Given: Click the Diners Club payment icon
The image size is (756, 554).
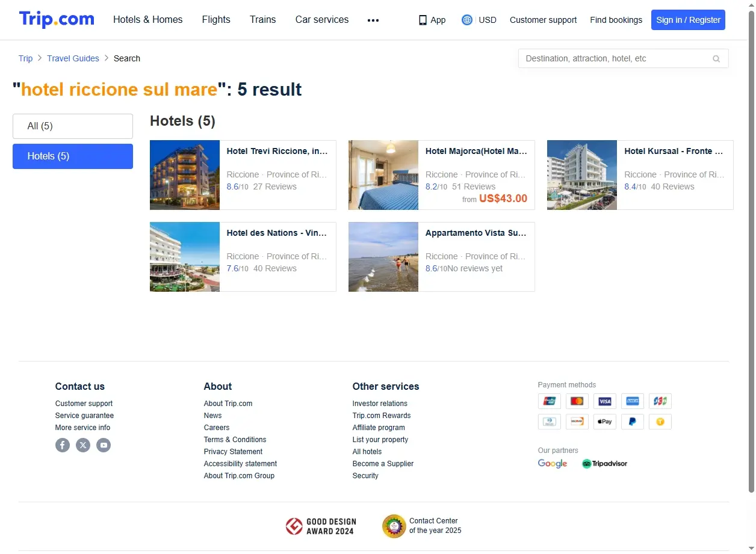Looking at the screenshot, I should [x=549, y=422].
